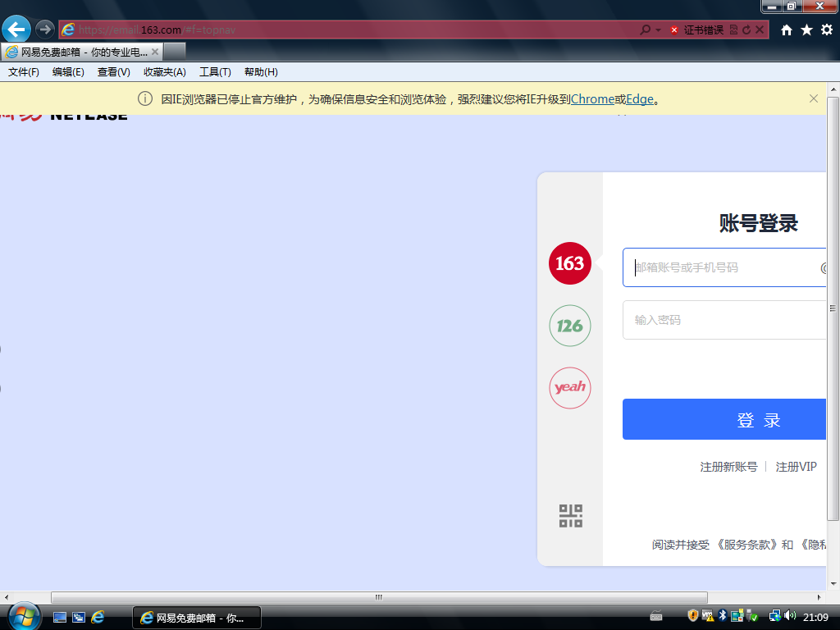
Task: Click the red certificate error shield icon
Action: pyautogui.click(x=674, y=30)
